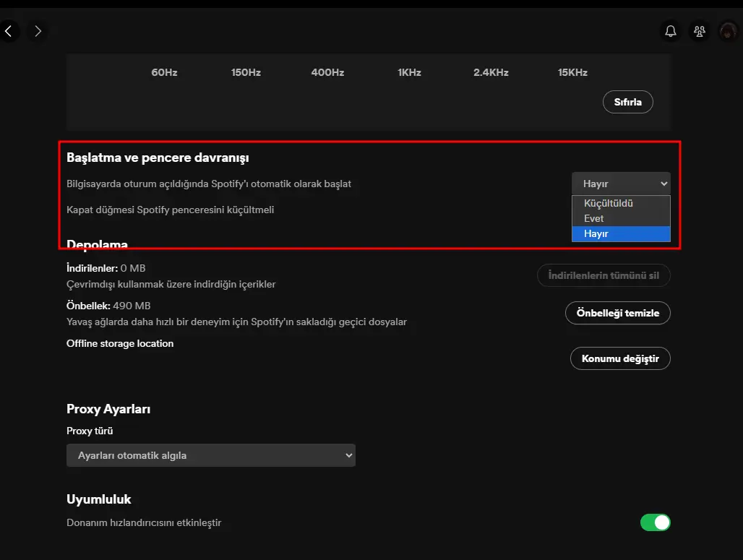Open the profile avatar menu
Viewport: 743px width, 560px height.
pyautogui.click(x=729, y=31)
